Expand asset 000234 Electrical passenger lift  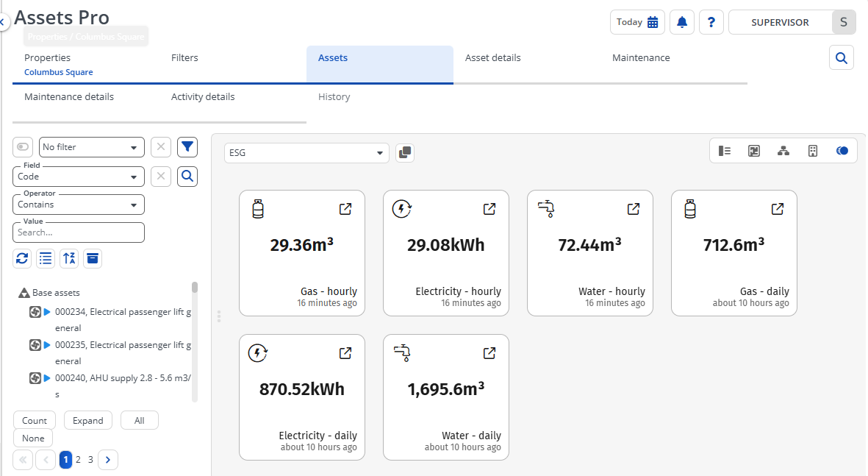(x=47, y=312)
